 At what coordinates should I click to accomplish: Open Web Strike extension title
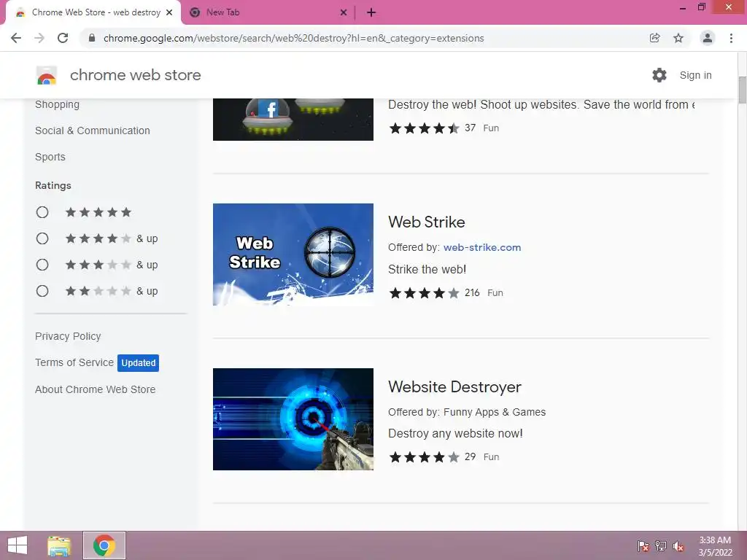[426, 222]
